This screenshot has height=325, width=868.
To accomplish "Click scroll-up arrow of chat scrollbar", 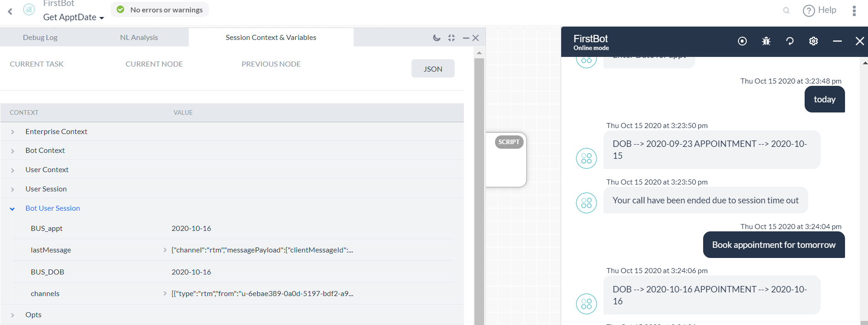I will pos(865,63).
